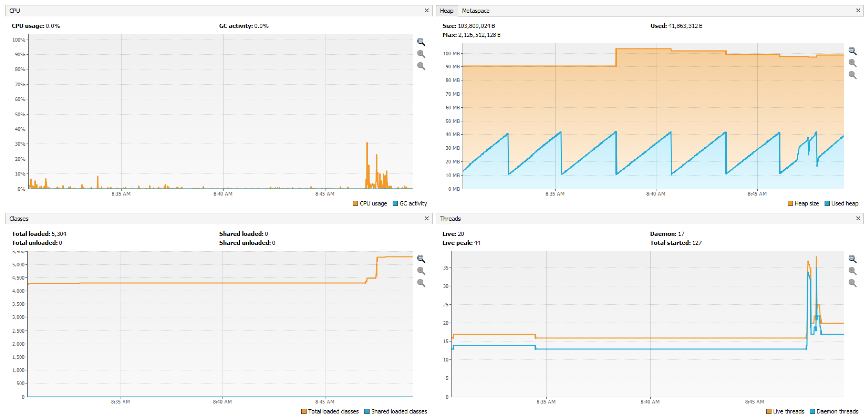Image resolution: width=868 pixels, height=419 pixels.
Task: Click the orange CPU usage legend swatch
Action: pos(355,204)
